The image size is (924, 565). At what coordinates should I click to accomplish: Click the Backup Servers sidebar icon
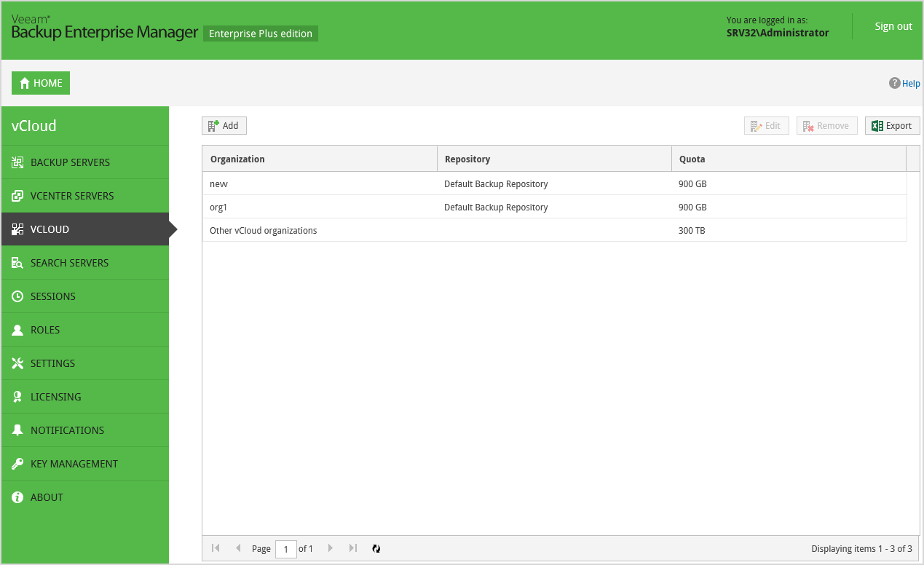point(17,162)
